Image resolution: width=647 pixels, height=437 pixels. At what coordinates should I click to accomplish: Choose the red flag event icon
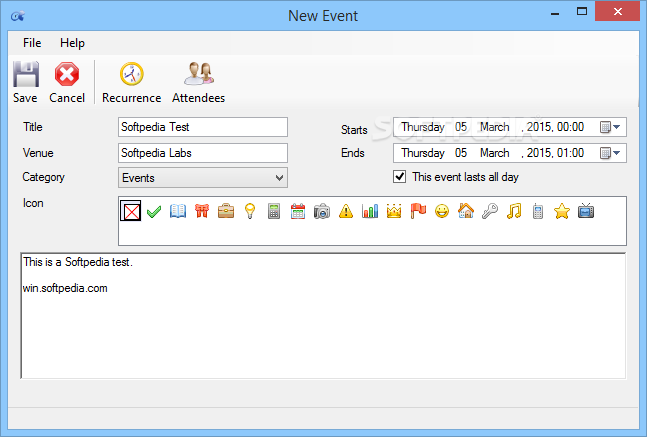pyautogui.click(x=418, y=211)
